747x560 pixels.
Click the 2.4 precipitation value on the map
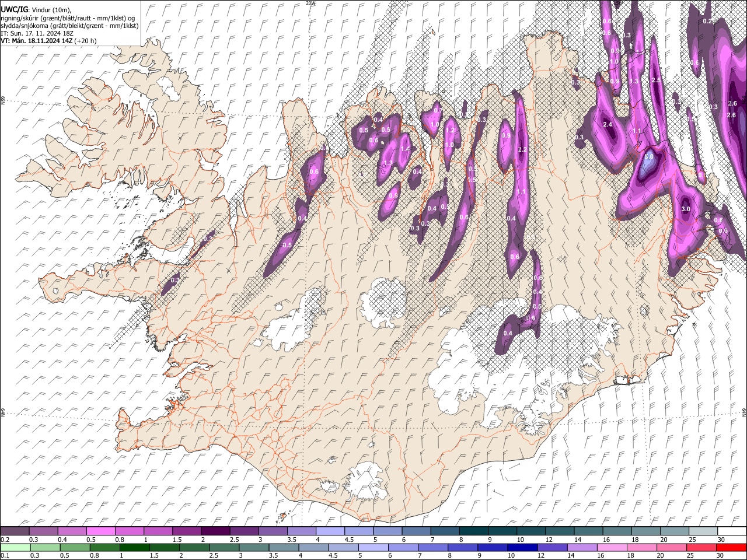607,124
